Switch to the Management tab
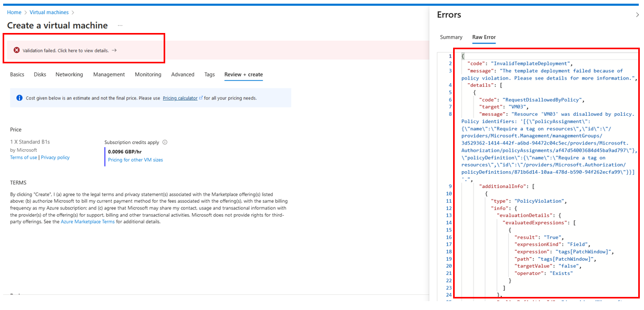The height and width of the screenshot is (310, 644). pos(109,74)
